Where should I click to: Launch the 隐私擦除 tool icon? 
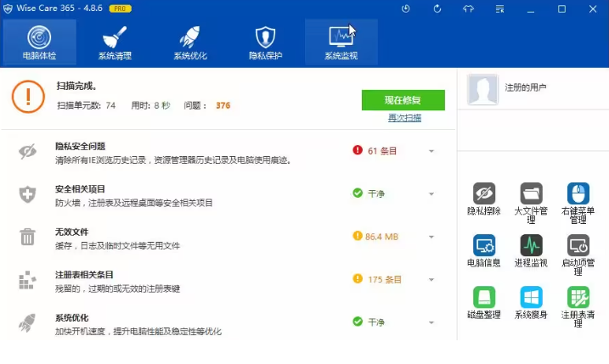click(484, 193)
